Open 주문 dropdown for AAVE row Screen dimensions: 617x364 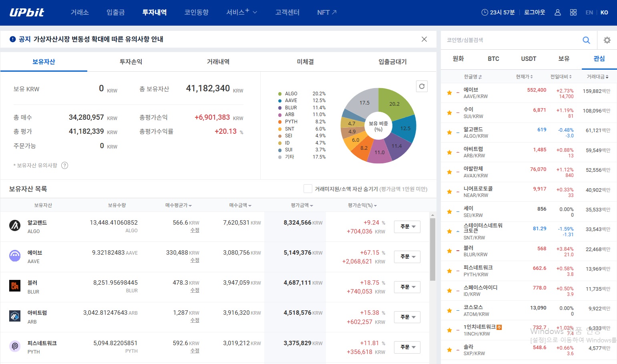(407, 257)
